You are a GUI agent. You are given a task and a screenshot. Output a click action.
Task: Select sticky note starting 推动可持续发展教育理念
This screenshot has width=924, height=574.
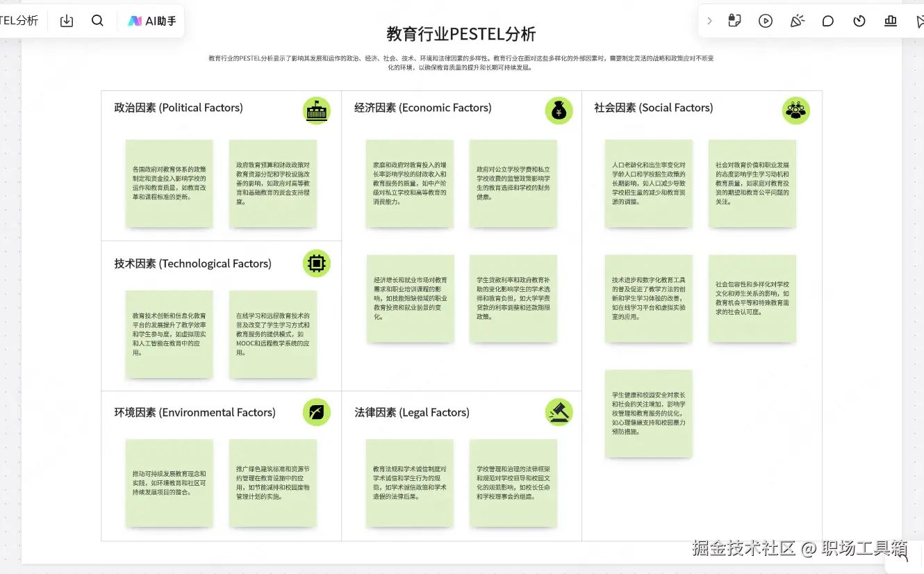(x=169, y=483)
